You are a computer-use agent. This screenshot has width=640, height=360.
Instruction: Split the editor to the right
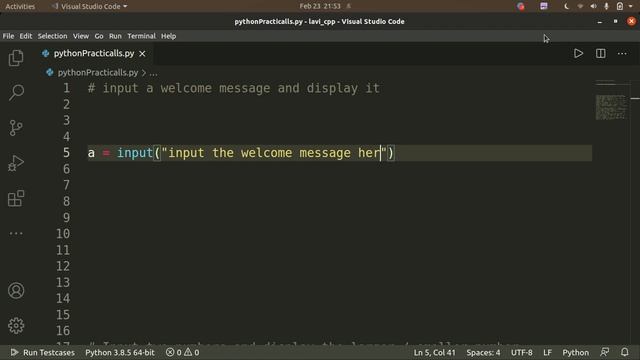click(x=600, y=53)
